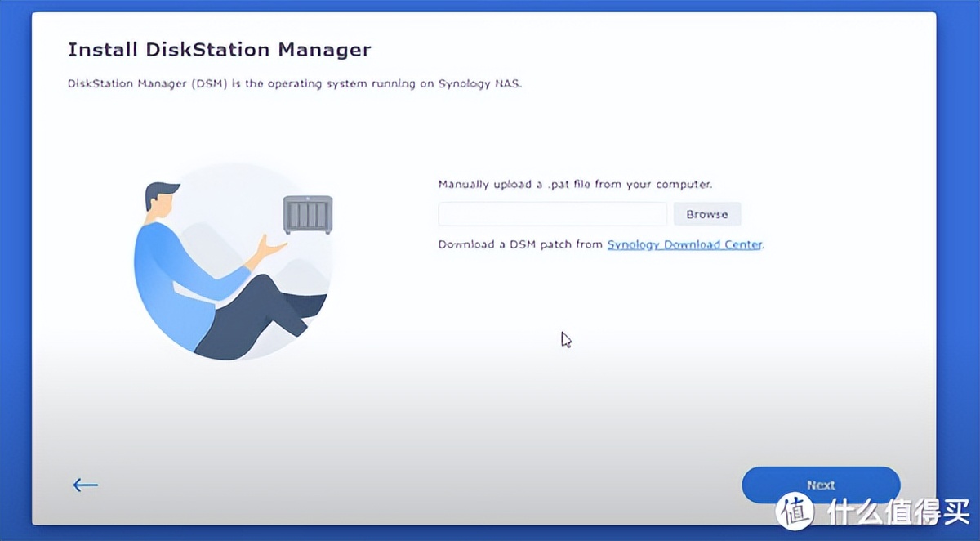Click the Browse button to choose a .pat file
980x541 pixels.
pos(707,214)
